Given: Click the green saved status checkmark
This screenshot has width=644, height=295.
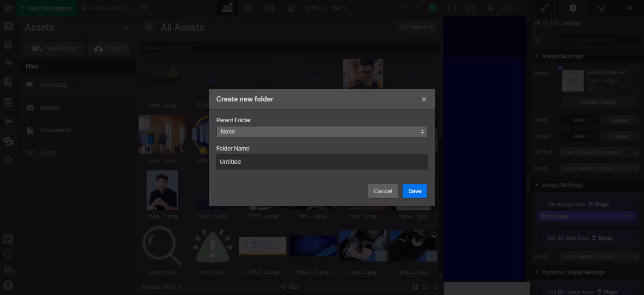Looking at the screenshot, I should click(433, 8).
